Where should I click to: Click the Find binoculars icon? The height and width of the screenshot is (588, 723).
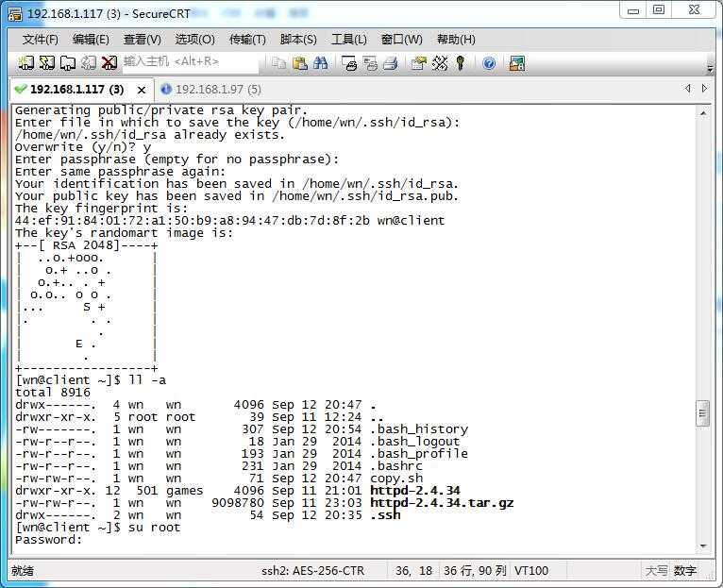[320, 62]
